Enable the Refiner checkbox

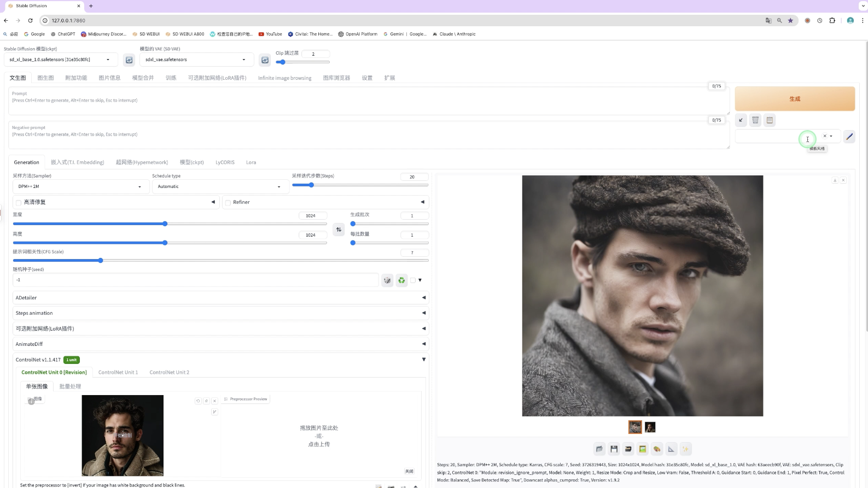228,203
